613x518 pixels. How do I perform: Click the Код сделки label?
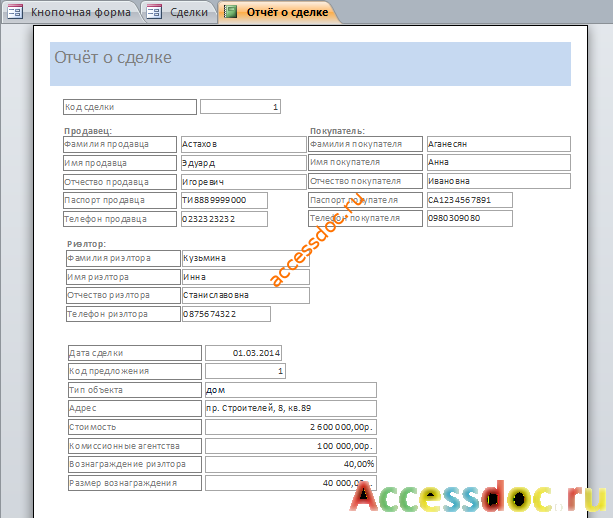click(130, 107)
